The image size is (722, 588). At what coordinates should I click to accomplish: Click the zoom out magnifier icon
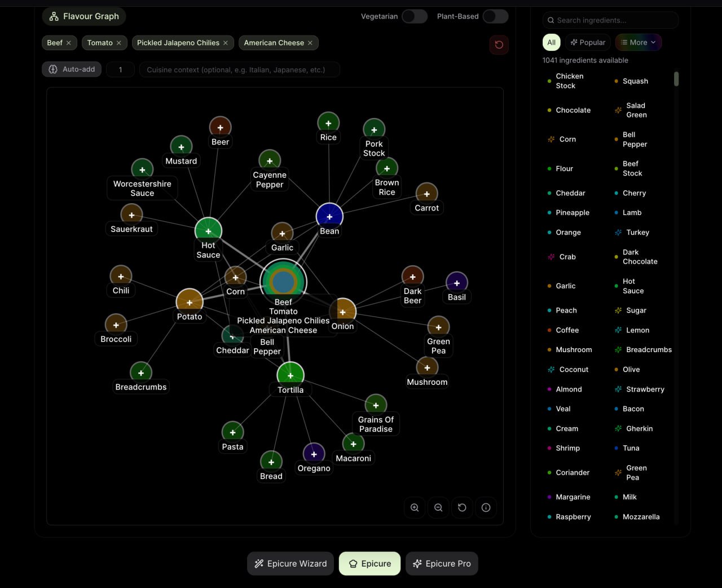click(438, 507)
